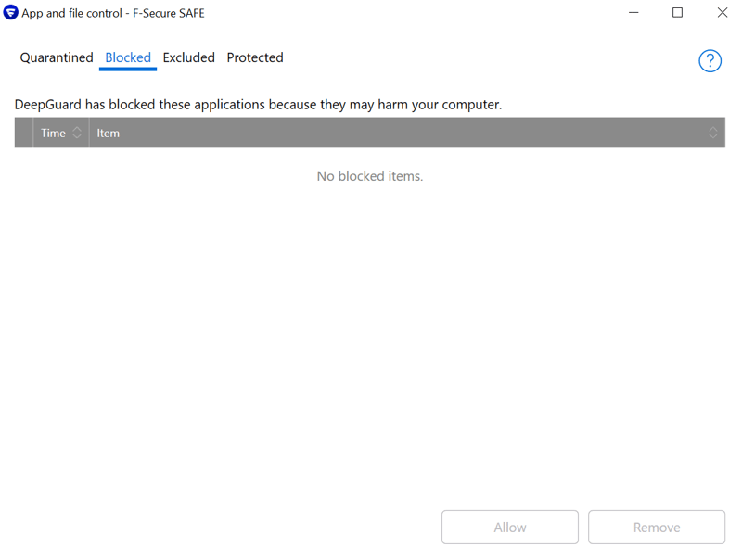Go to the Protected tab
This screenshot has width=742, height=560.
[255, 57]
